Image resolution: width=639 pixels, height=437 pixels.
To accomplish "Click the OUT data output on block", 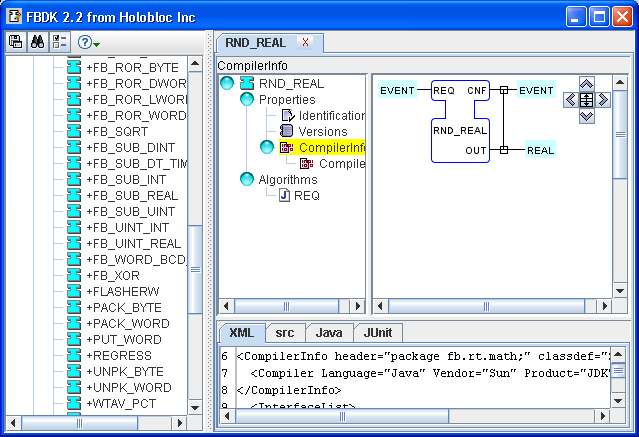I will 476,150.
